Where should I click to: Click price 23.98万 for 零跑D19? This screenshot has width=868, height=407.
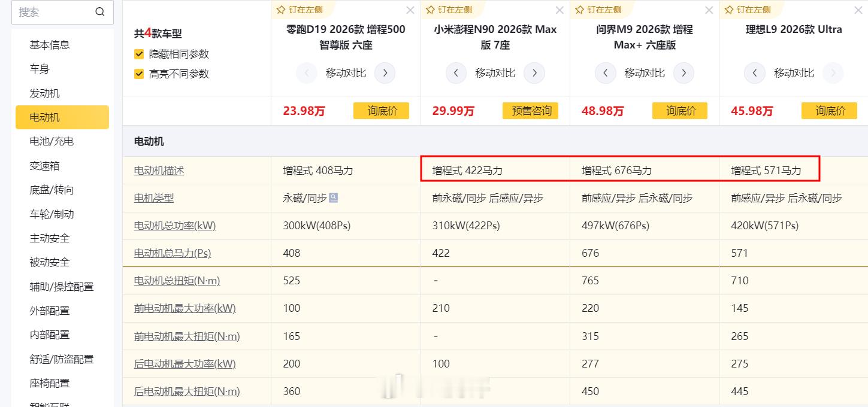pos(304,111)
